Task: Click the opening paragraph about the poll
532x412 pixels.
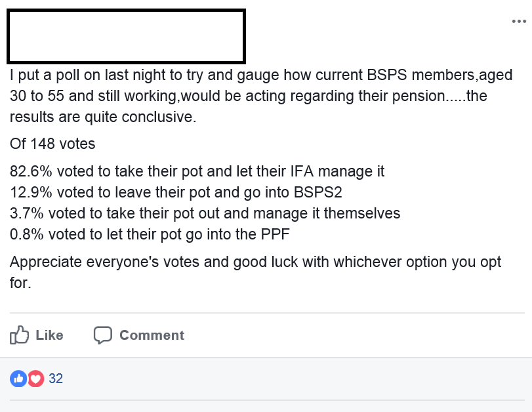Action: (x=261, y=96)
